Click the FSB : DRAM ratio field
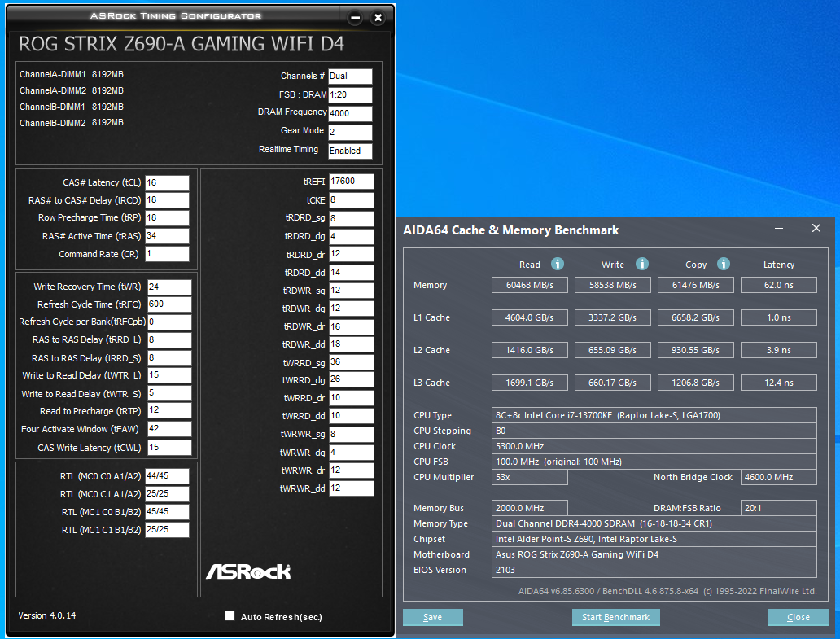Screen dimensions: 840x639 click(x=350, y=94)
